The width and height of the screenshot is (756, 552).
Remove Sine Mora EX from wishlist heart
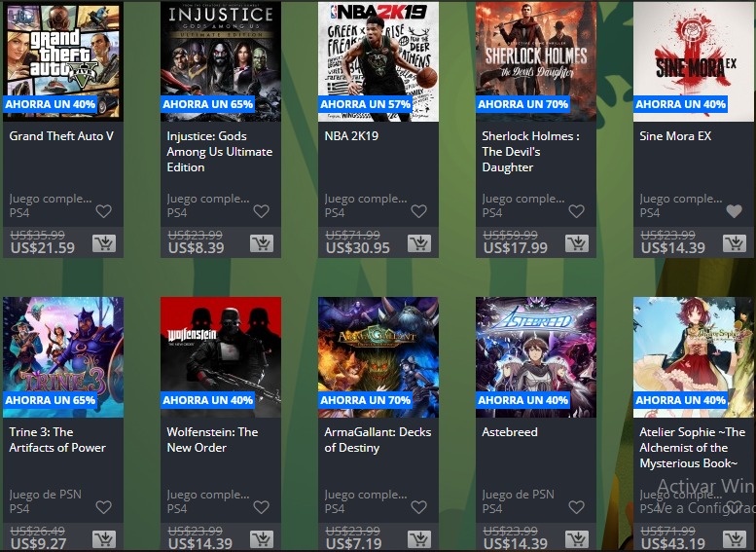pos(735,211)
